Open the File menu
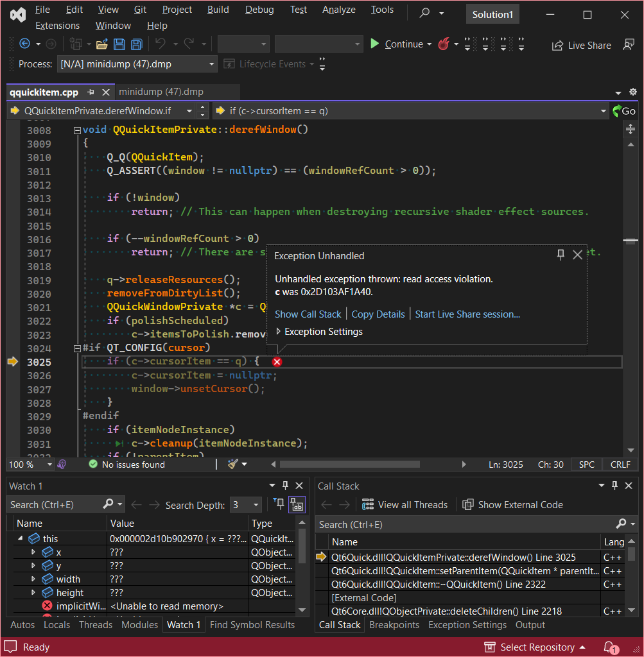 point(42,10)
